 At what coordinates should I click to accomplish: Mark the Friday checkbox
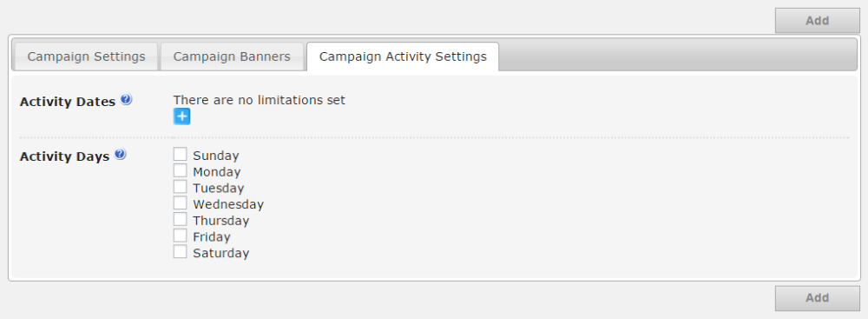(180, 236)
